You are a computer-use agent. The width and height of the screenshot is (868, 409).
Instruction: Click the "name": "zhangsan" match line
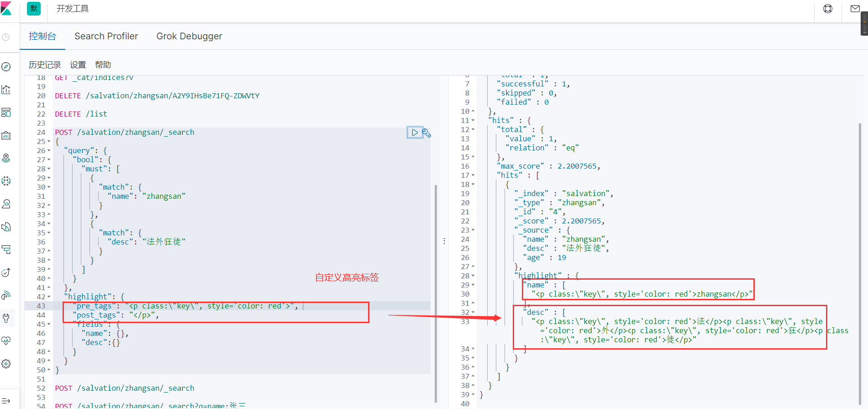coord(147,197)
